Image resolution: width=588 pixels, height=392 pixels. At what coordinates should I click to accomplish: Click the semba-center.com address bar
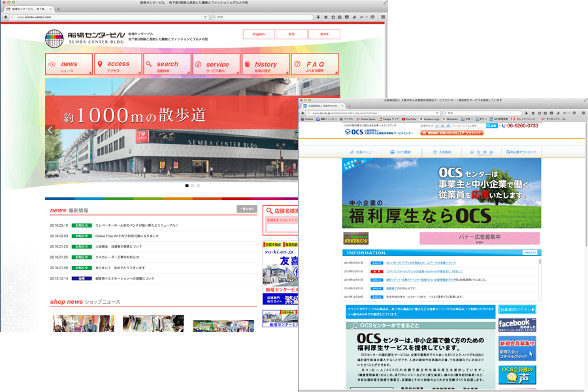click(108, 17)
